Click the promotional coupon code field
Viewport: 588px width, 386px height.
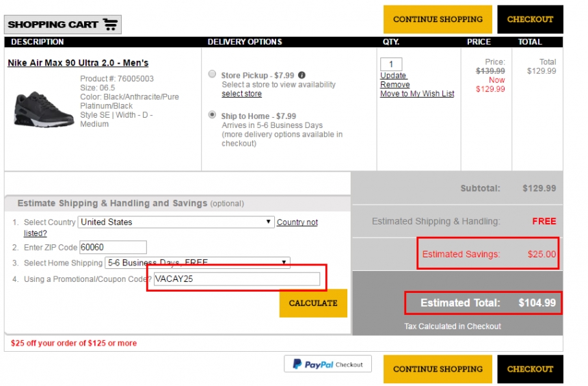(x=237, y=279)
